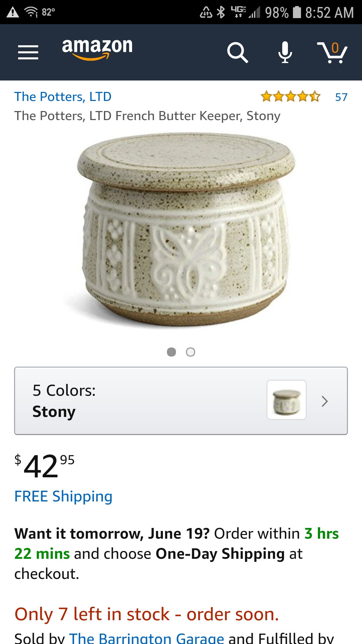Open the FREE Shipping link
Screen dimensions: 362x644
tap(63, 496)
